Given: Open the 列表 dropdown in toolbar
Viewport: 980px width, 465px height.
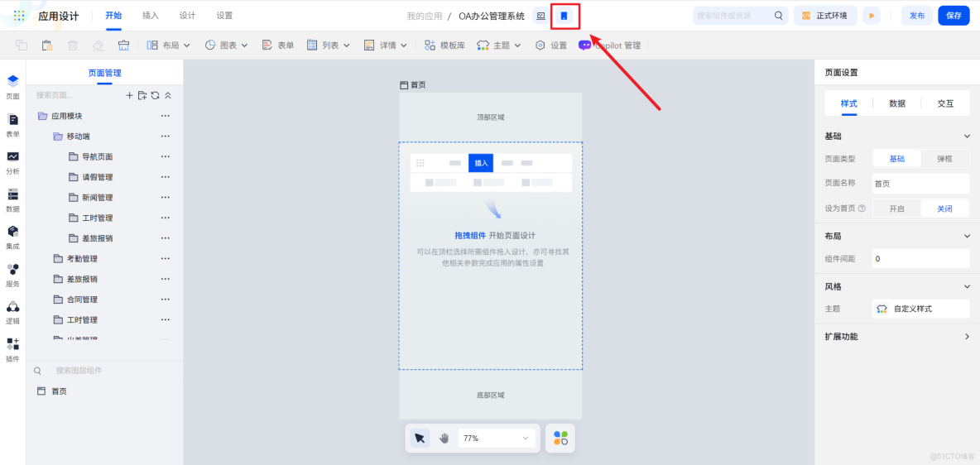Looking at the screenshot, I should 328,45.
